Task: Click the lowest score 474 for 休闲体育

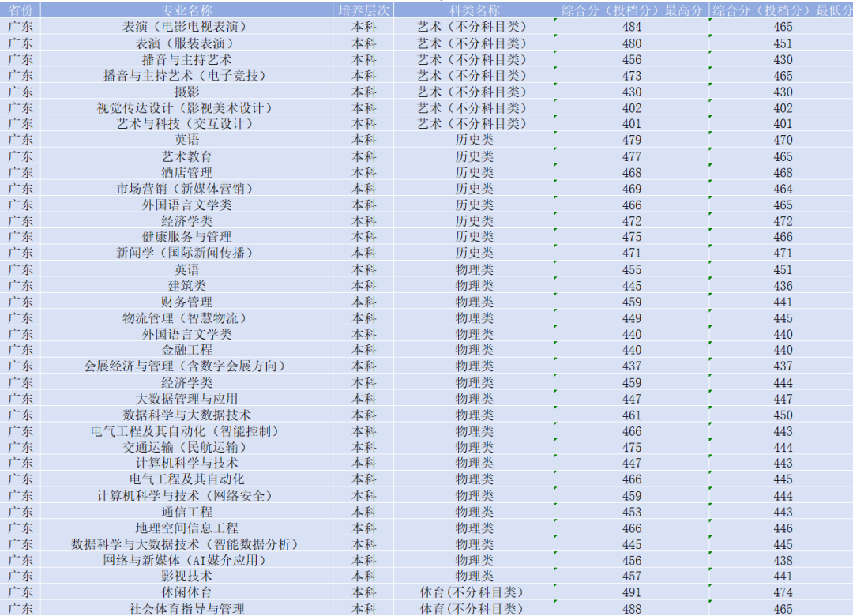Action: (782, 592)
